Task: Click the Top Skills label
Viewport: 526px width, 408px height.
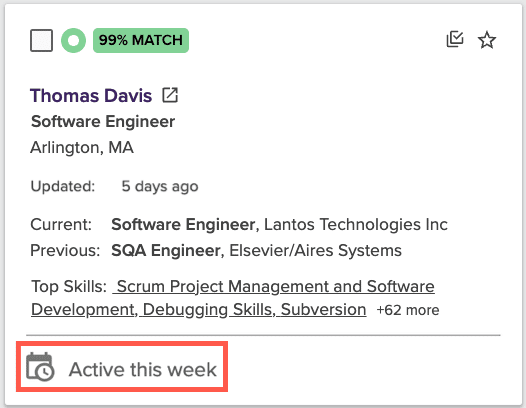Action: point(69,287)
